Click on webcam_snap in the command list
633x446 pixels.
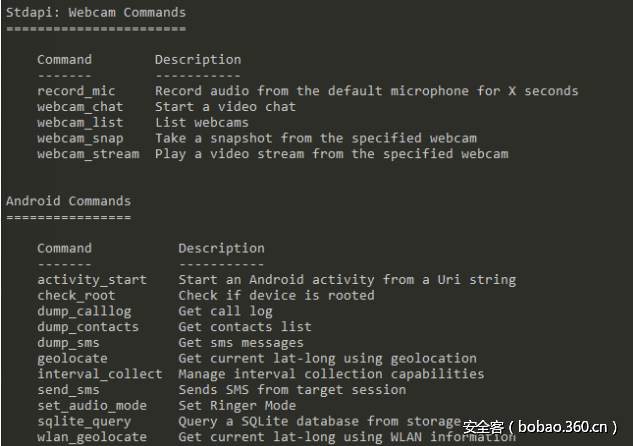pyautogui.click(x=80, y=138)
